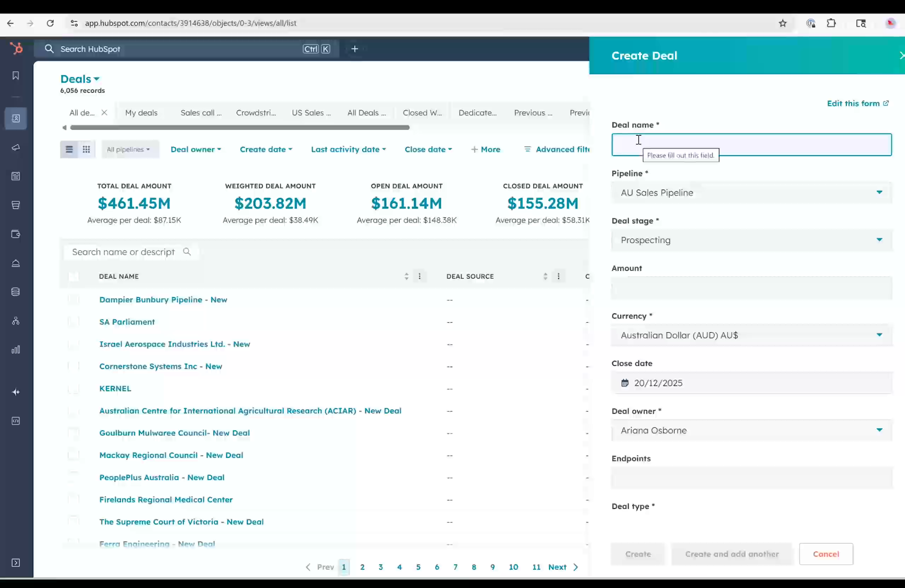This screenshot has width=905, height=588.
Task: Open the Automations workflow icon in sidebar
Action: pyautogui.click(x=16, y=321)
